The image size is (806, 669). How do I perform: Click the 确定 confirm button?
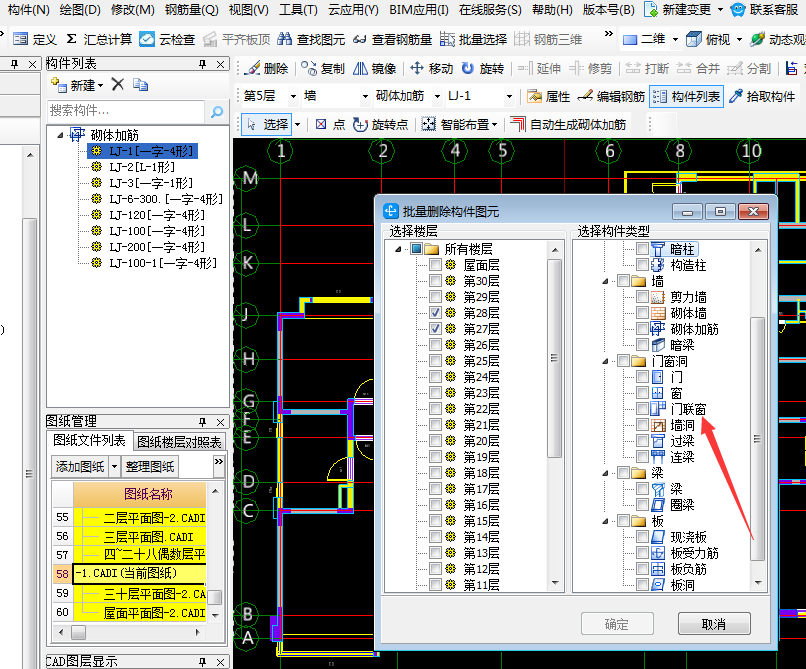click(617, 624)
